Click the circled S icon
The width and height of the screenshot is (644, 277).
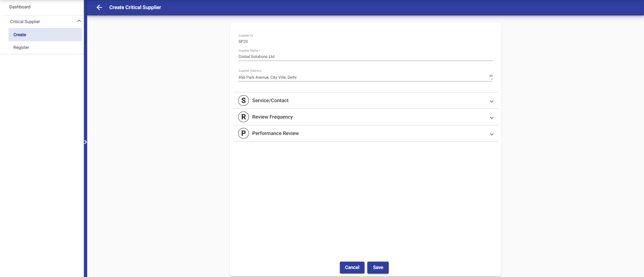244,100
